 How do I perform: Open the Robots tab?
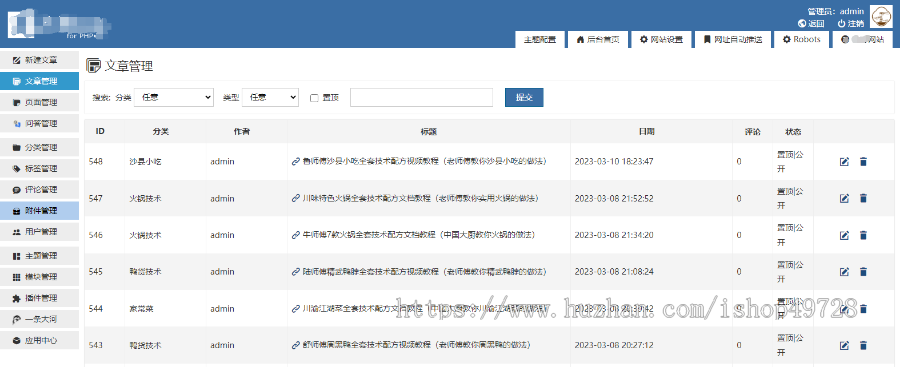(x=801, y=40)
